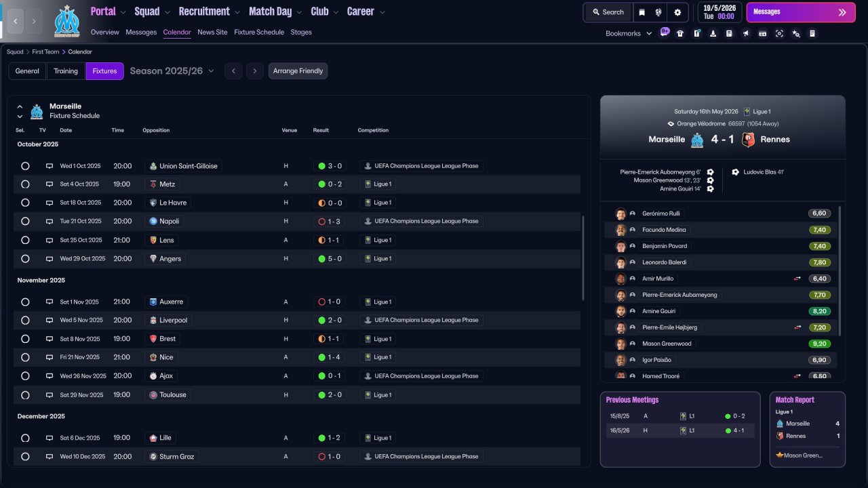
Task: Click the First Team breadcrumb link
Action: (46, 52)
